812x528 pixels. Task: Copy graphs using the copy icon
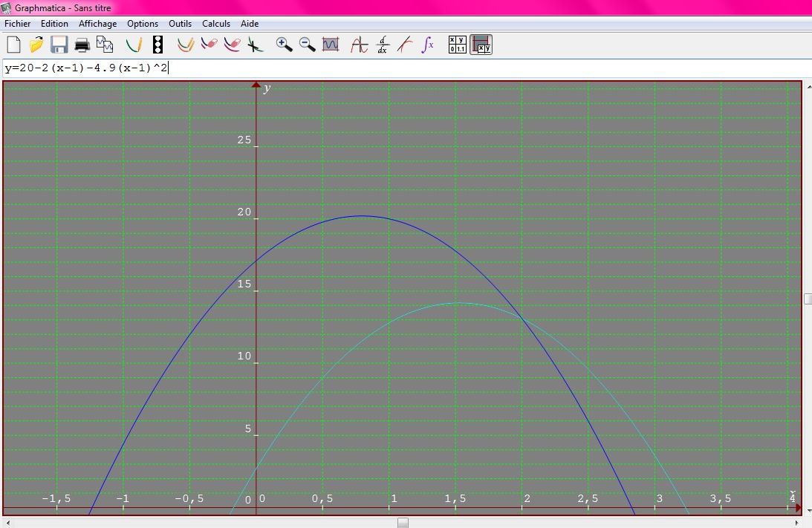click(x=105, y=45)
